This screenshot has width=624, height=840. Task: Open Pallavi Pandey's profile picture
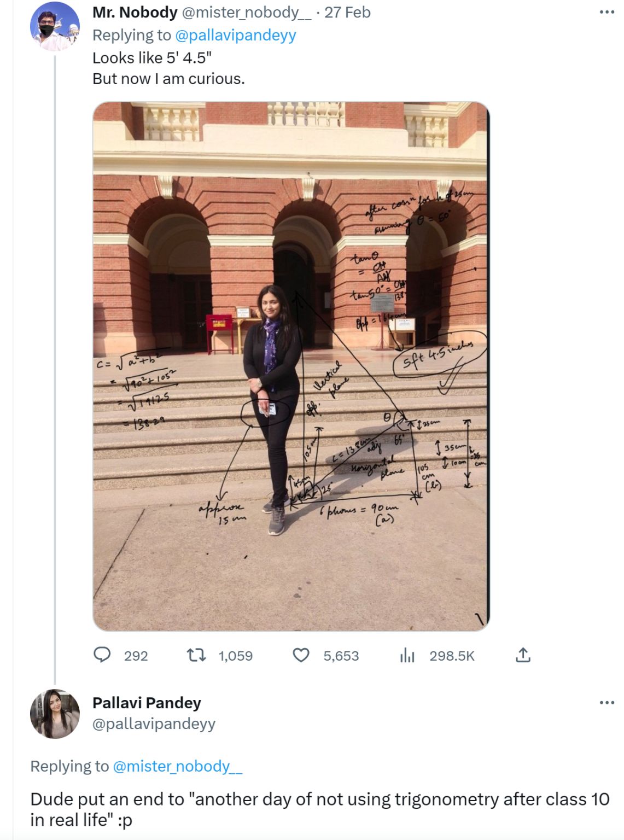pyautogui.click(x=55, y=714)
